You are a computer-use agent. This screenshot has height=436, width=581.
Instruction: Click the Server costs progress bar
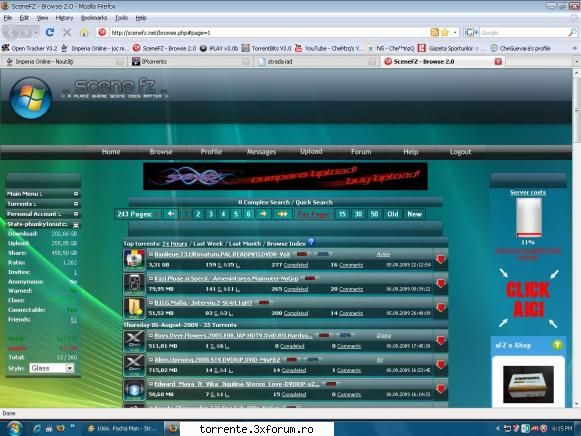click(529, 217)
